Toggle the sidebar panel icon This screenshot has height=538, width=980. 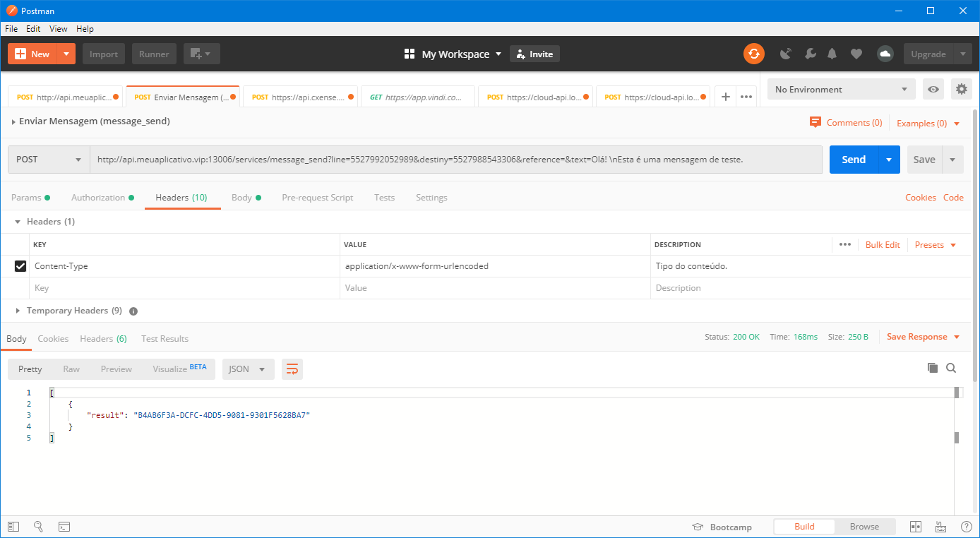click(13, 527)
